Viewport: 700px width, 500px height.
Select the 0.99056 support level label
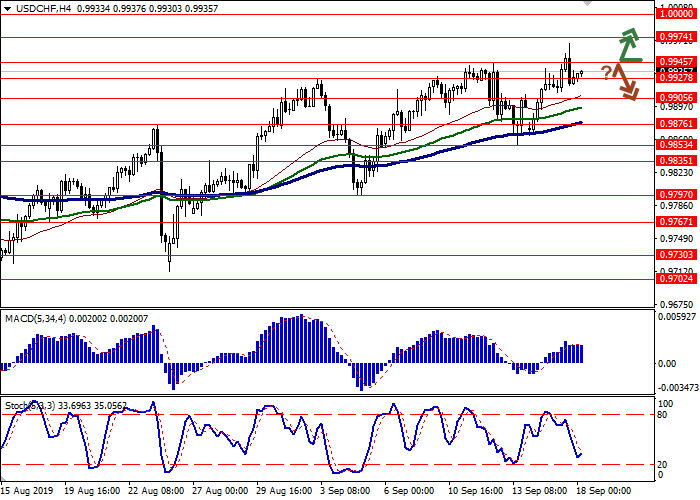pos(676,97)
